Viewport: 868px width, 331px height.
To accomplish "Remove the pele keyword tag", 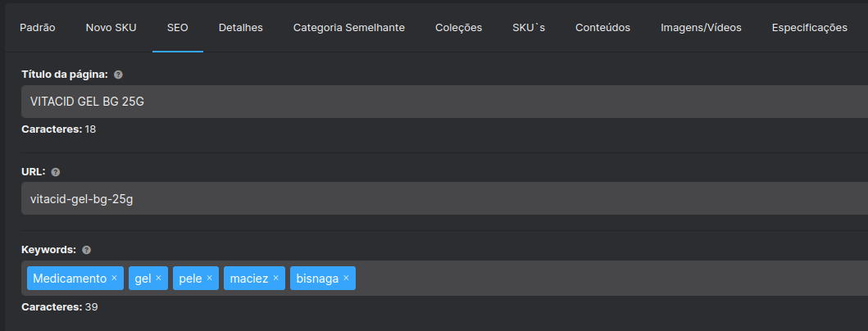I will tap(209, 278).
